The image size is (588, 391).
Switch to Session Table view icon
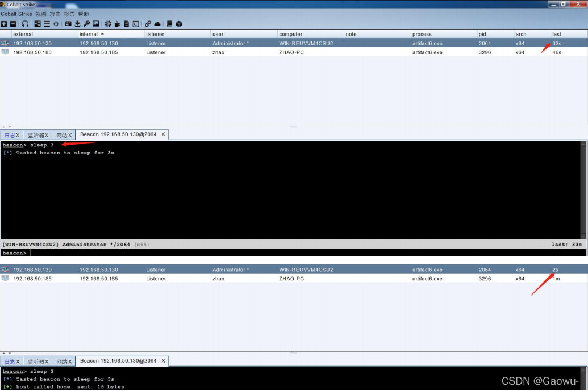coord(47,24)
